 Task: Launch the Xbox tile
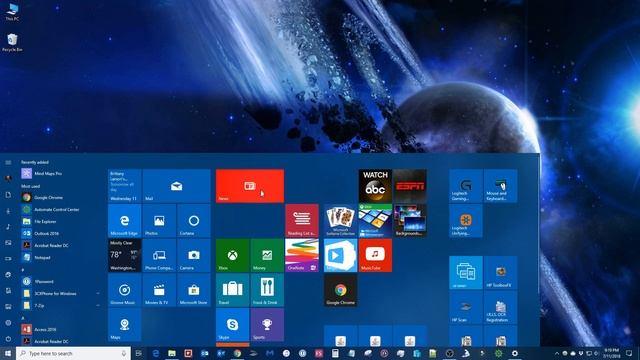(233, 256)
